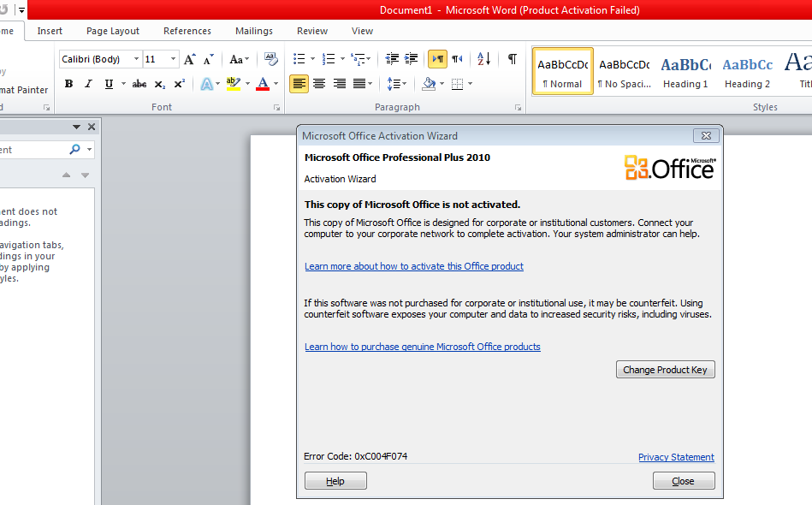Image resolution: width=812 pixels, height=505 pixels.
Task: Apply Heading 1 style
Action: pos(685,72)
